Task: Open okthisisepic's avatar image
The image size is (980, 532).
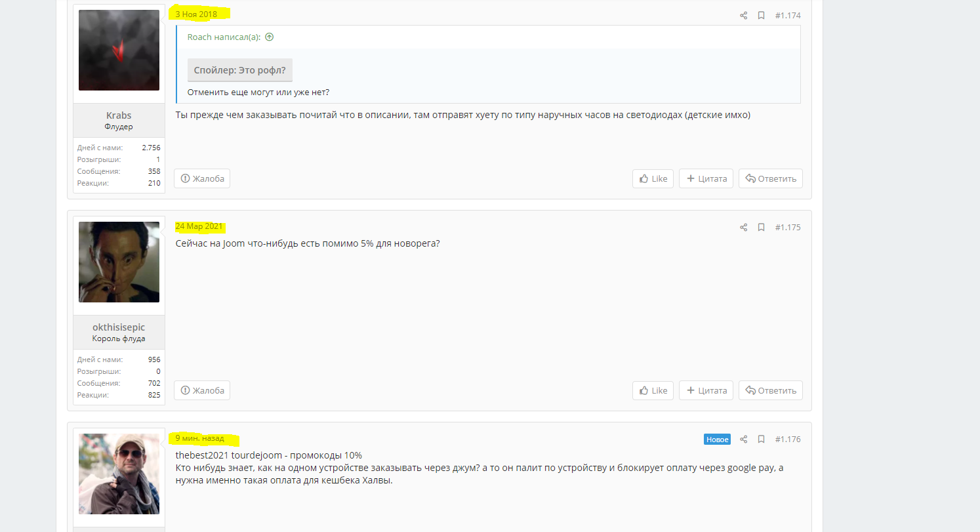Action: (119, 262)
